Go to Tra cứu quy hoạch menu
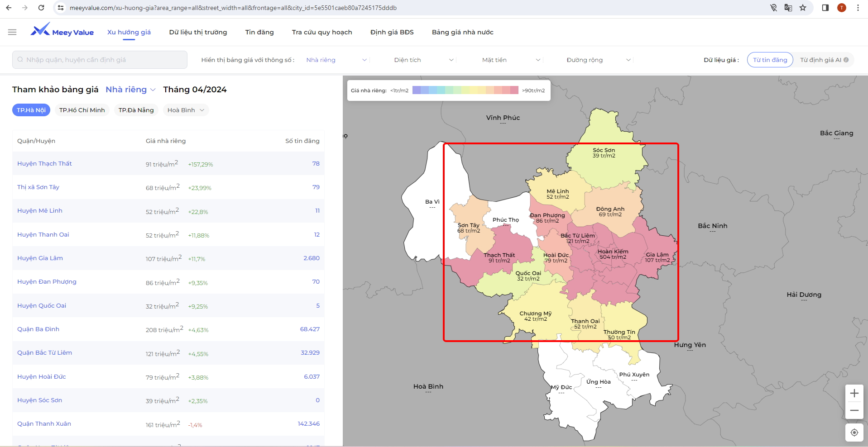Image resolution: width=868 pixels, height=447 pixels. 322,32
